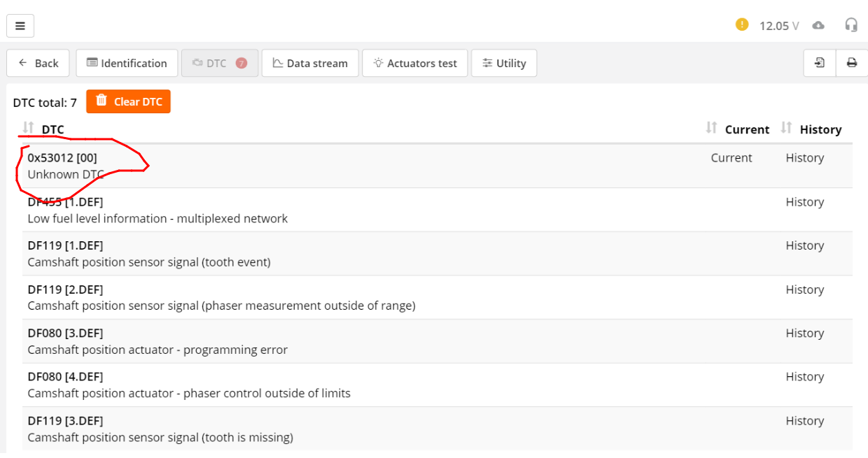
Task: Open support via the headset icon
Action: [x=851, y=25]
